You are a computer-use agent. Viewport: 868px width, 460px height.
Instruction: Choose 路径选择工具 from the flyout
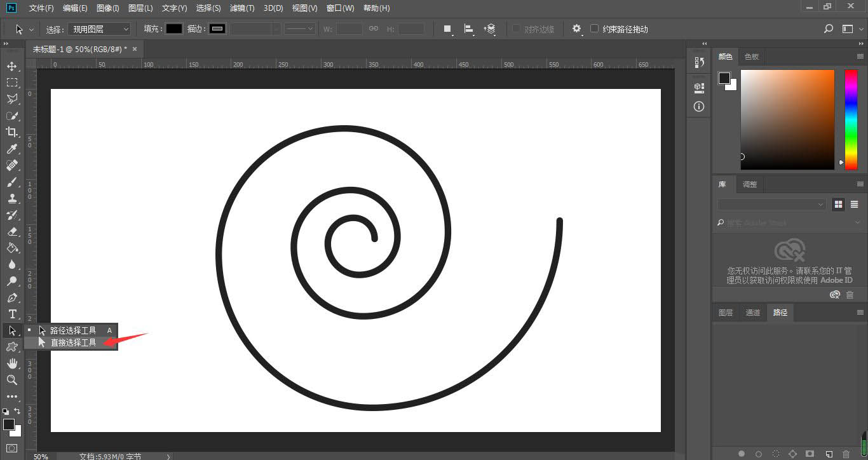tap(73, 330)
